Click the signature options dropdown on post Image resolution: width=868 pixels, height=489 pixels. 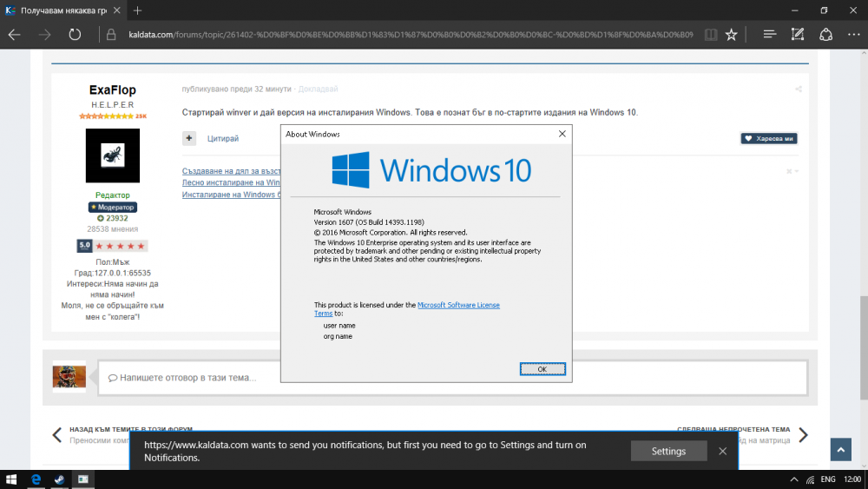[792, 171]
